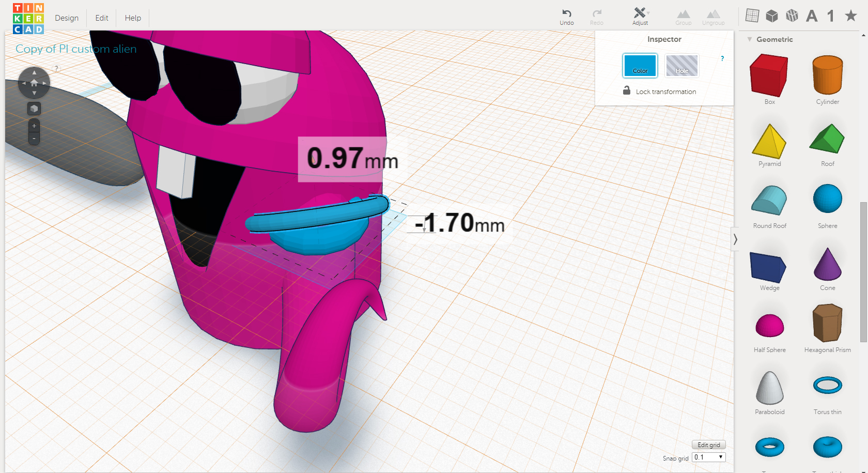Click the view controls help question mark
This screenshot has height=473, width=868.
pyautogui.click(x=56, y=68)
